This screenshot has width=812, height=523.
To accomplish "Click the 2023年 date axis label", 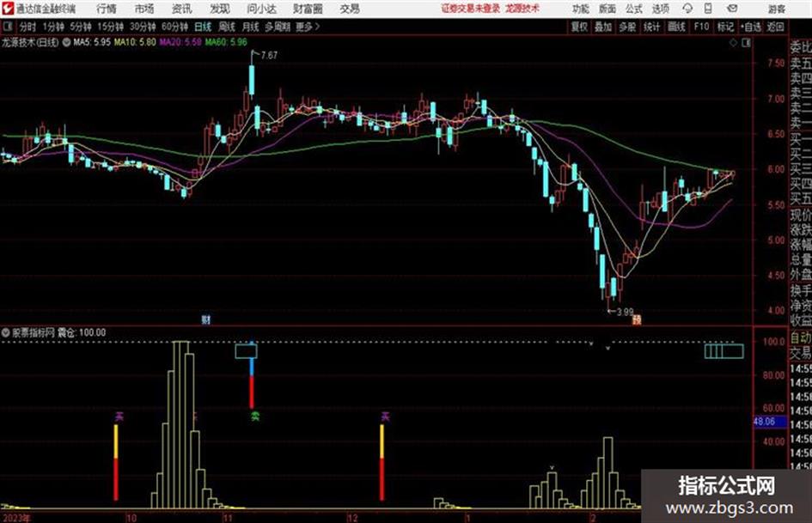I will [x=16, y=518].
